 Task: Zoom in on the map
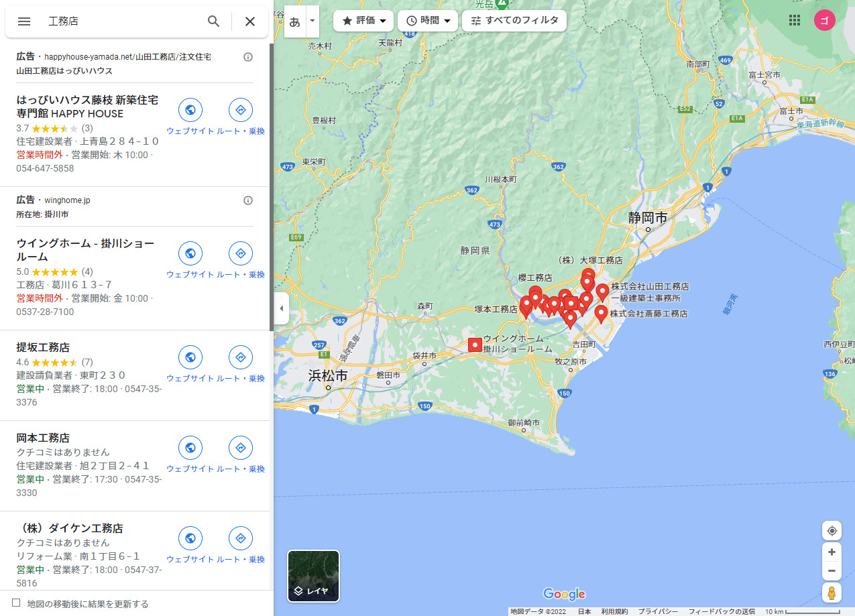(x=832, y=552)
